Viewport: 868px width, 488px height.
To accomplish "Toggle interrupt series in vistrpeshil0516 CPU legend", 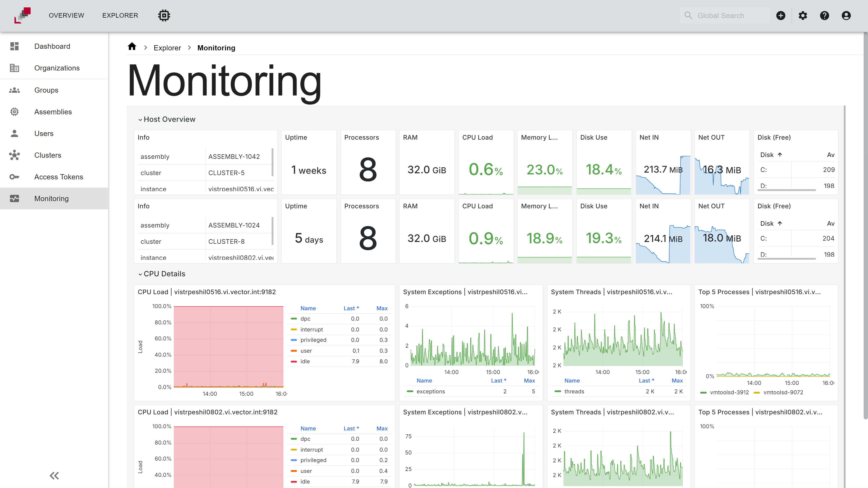I will (311, 329).
